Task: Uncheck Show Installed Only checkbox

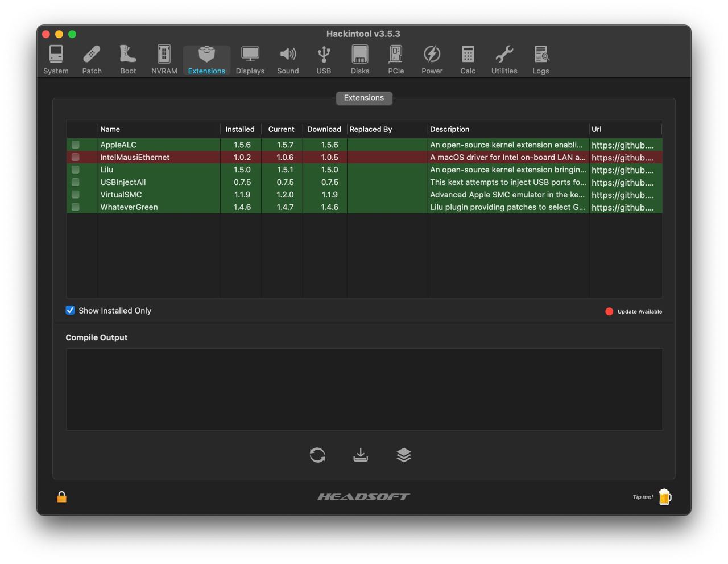Action: 70,310
